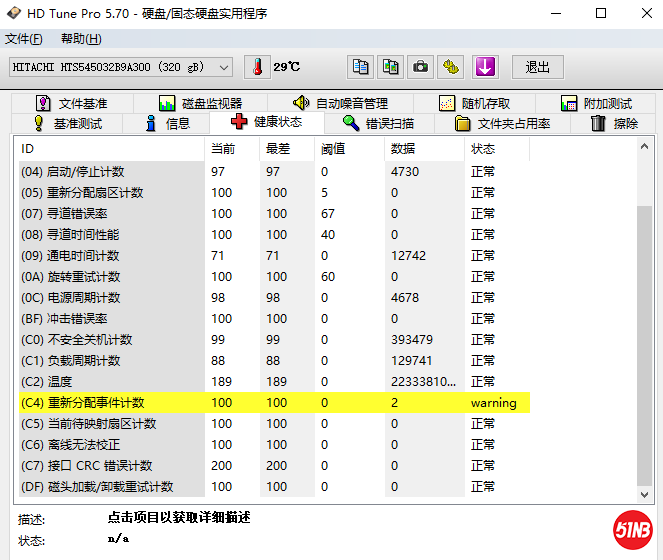Select the (C4) 重新分配事件计数 warning row
This screenshot has width=663, height=560.
click(x=270, y=403)
